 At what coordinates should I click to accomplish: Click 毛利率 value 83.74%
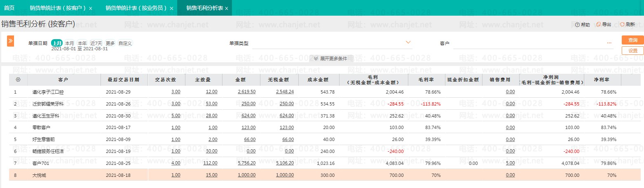click(434, 127)
